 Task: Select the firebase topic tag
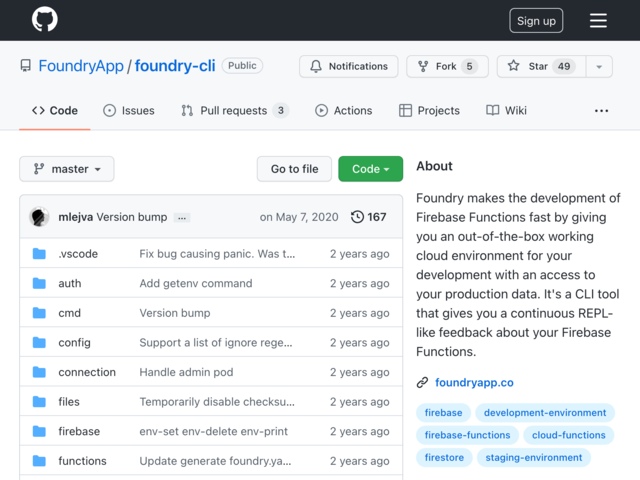(443, 413)
